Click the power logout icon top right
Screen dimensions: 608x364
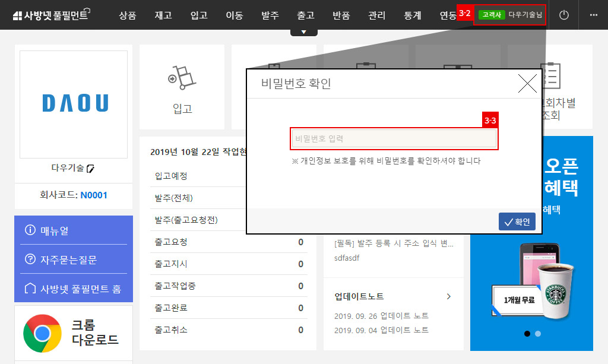[x=563, y=15]
